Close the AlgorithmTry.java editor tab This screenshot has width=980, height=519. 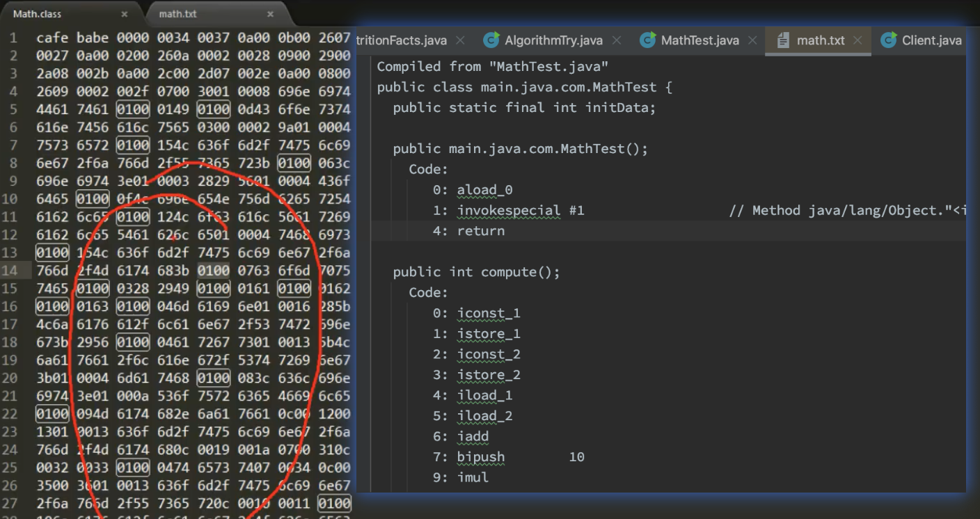615,40
